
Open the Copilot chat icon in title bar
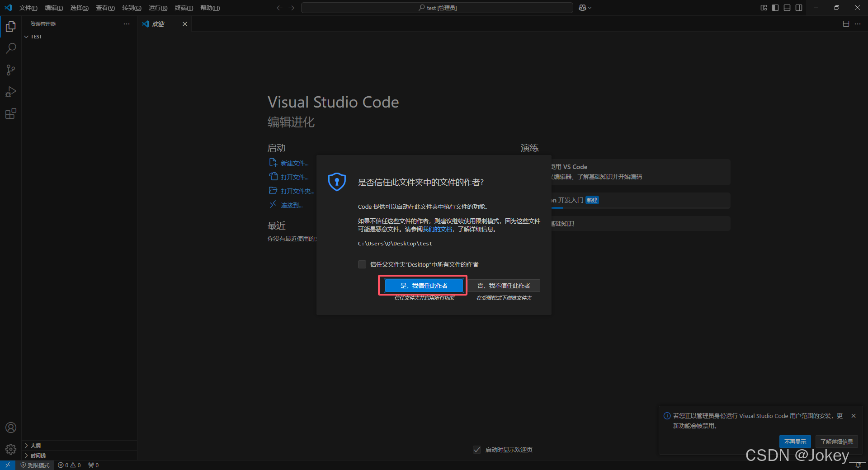coord(582,8)
